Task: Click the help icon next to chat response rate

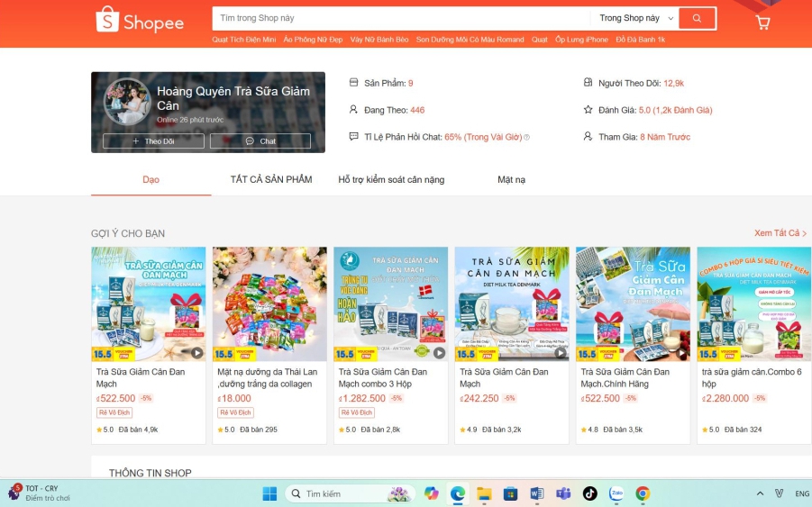Action: pos(526,137)
